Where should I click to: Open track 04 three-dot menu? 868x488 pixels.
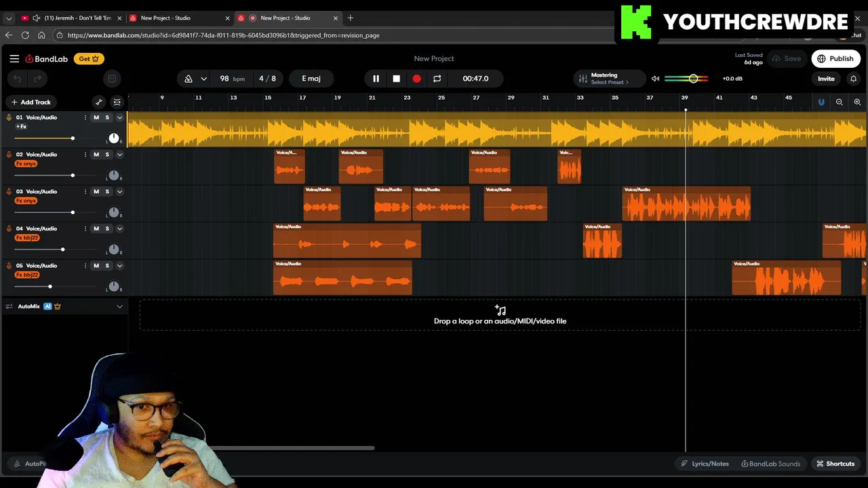click(x=85, y=229)
